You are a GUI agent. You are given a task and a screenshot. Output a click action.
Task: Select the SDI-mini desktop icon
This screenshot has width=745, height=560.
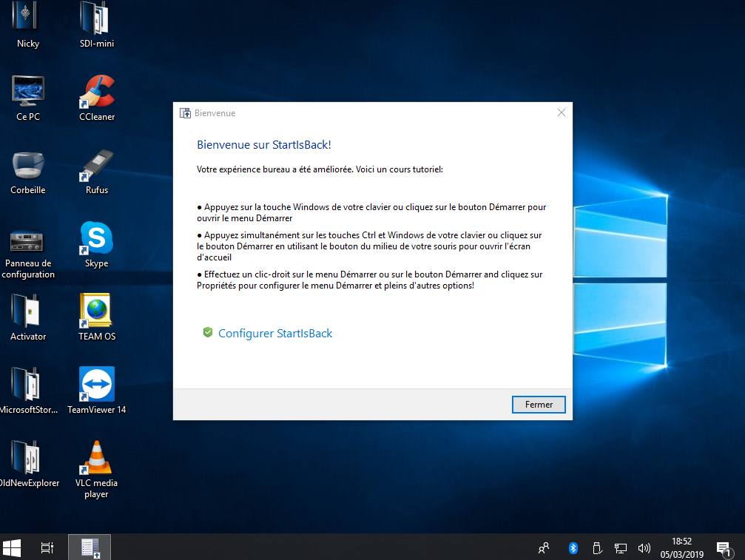pos(96,24)
